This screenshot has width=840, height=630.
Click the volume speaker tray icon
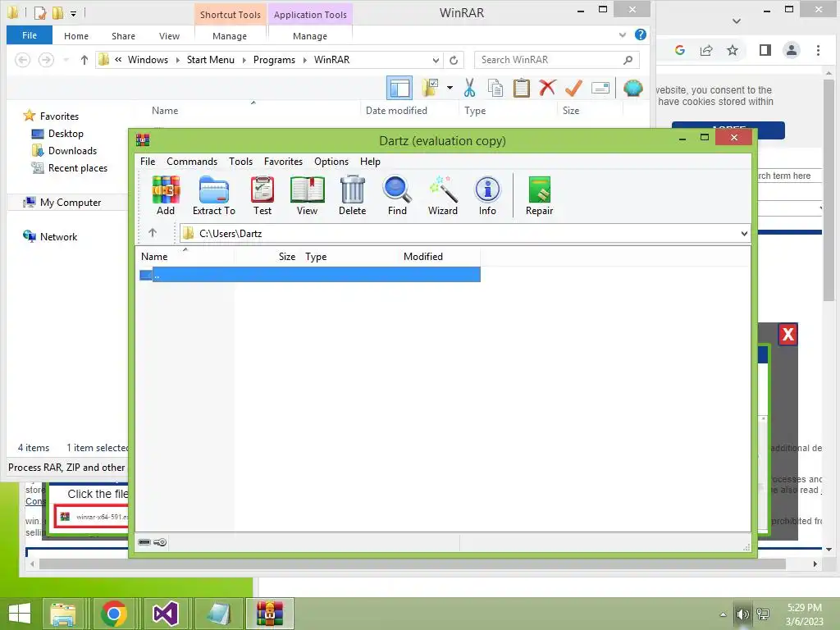pos(742,614)
